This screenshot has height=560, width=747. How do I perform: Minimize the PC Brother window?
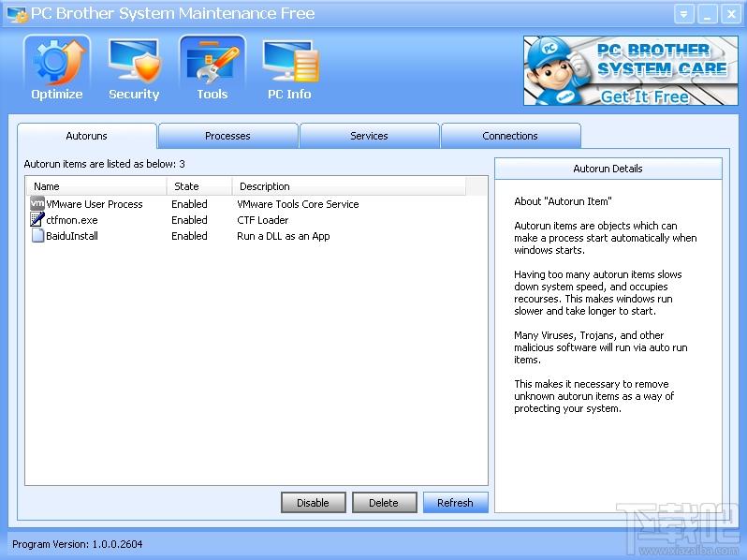click(708, 14)
